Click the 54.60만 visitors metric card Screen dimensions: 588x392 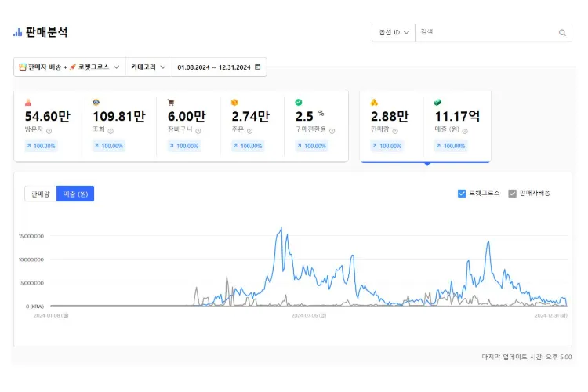47,125
